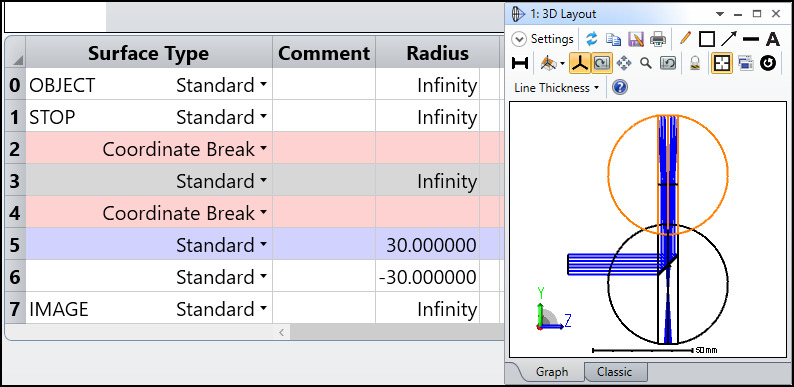Click the Comment column header
794x387 pixels.
[x=324, y=53]
